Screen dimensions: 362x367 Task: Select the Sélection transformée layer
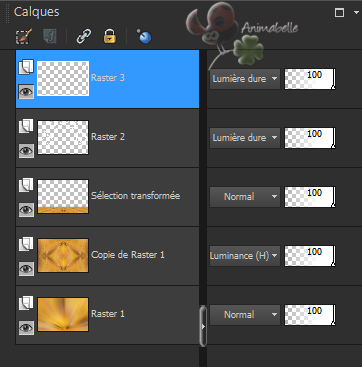coord(107,197)
